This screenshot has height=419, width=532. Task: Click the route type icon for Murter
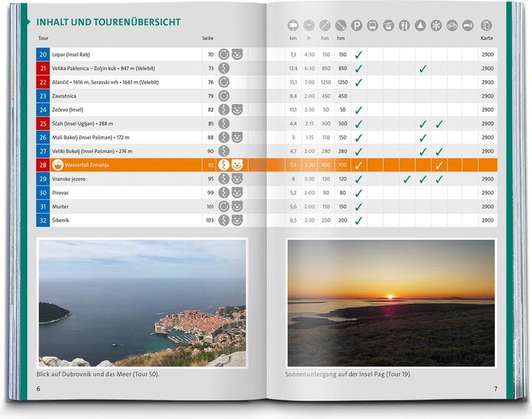click(x=224, y=206)
